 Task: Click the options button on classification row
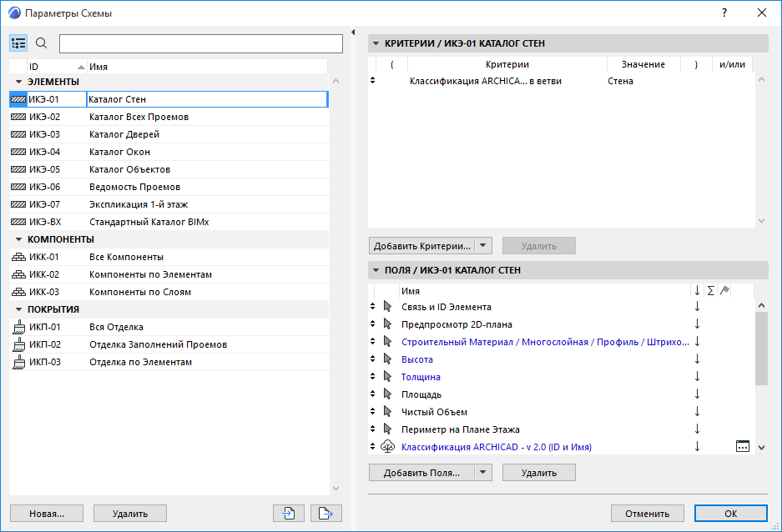point(743,446)
